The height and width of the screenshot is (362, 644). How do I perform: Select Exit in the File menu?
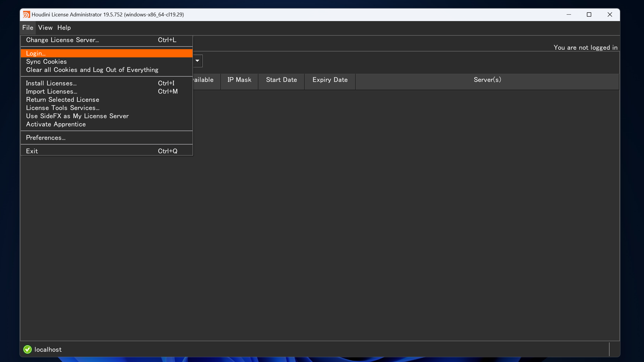coord(107,151)
